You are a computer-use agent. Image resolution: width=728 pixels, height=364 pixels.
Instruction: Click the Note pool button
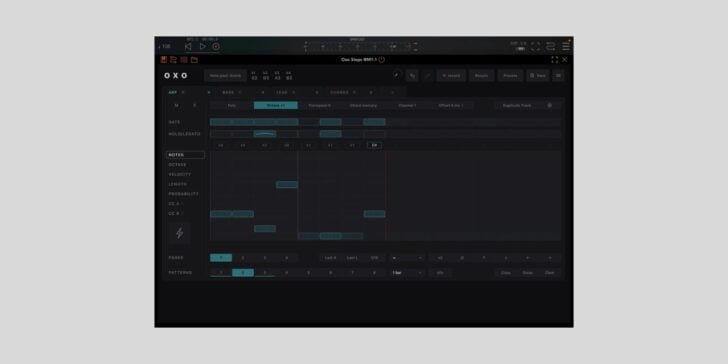pyautogui.click(x=226, y=76)
